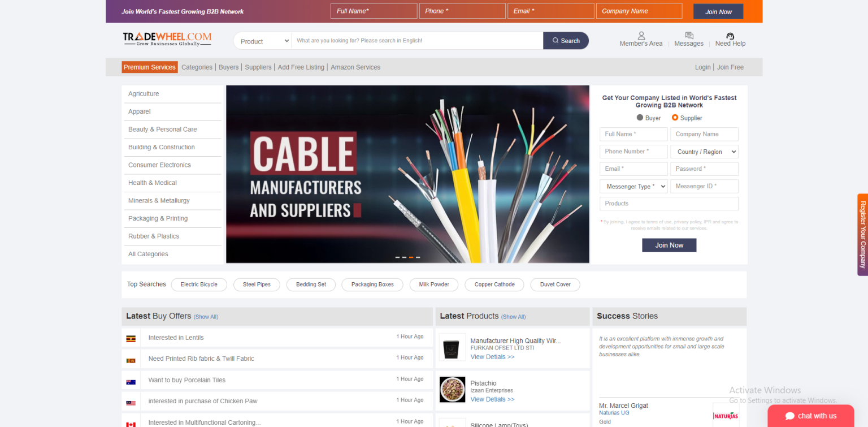This screenshot has width=868, height=427.
Task: Expand the Country / Region dropdown
Action: pos(704,151)
